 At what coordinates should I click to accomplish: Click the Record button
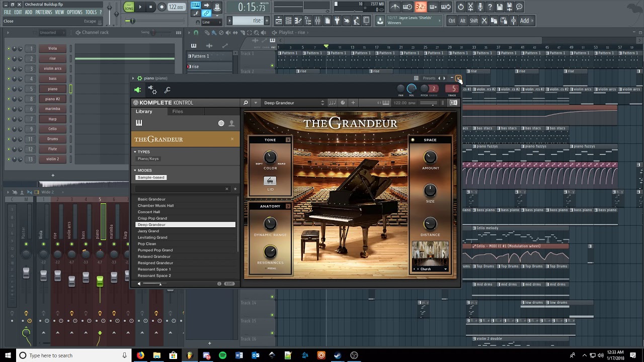(162, 7)
